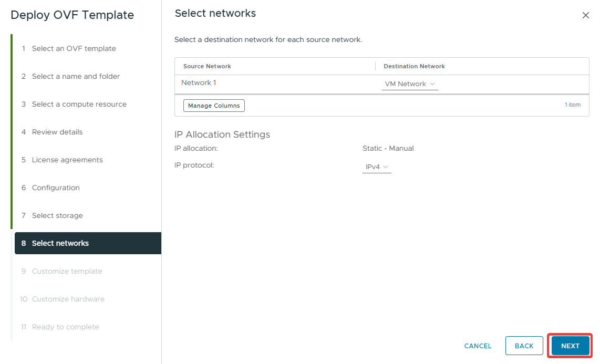Cancel the OVF deployment wizard
Image resolution: width=600 pixels, height=364 pixels.
[x=478, y=346]
